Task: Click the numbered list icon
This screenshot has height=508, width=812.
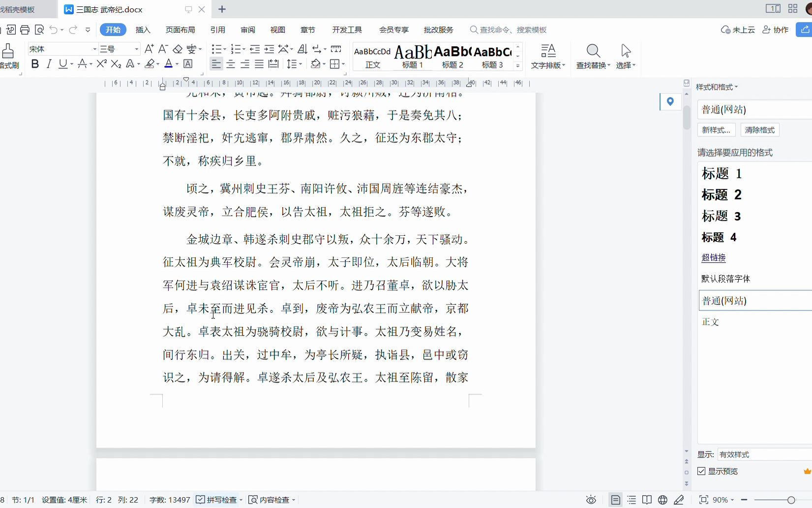Action: (236, 49)
